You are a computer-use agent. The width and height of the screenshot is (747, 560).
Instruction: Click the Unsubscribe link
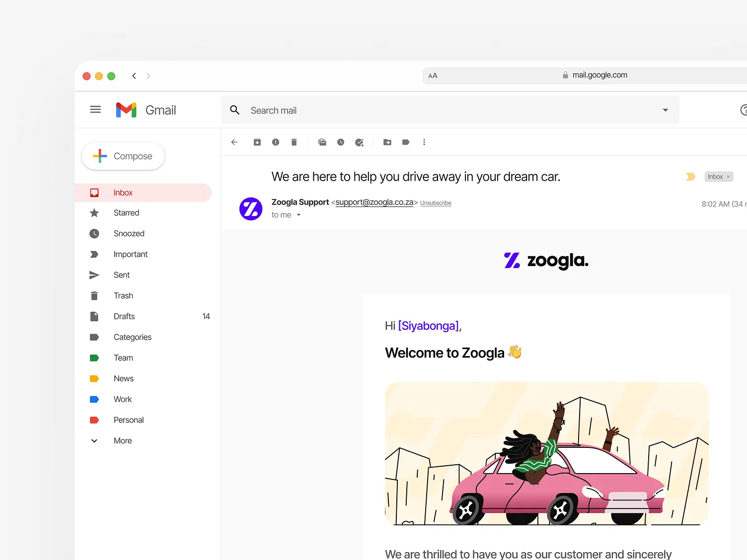pos(436,203)
